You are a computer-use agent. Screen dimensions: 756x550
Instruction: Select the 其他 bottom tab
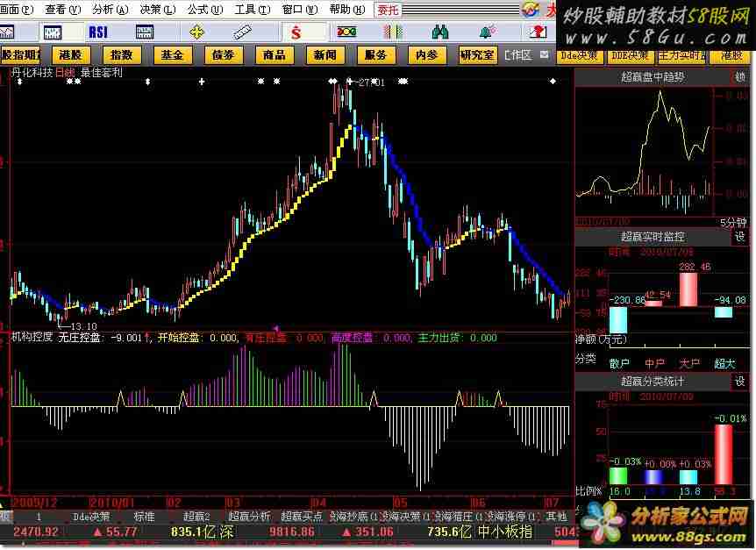[x=556, y=517]
